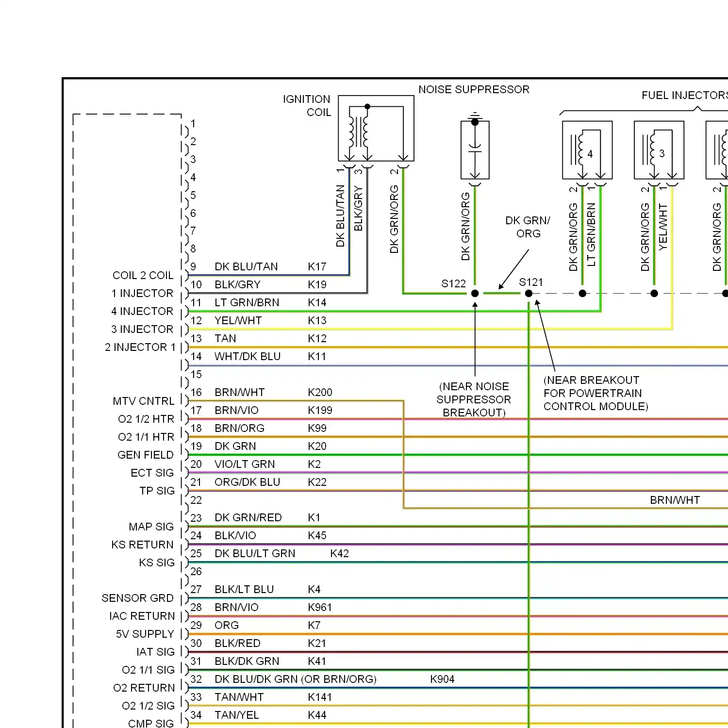Select the ORG/DK BLU wire color label

pyautogui.click(x=248, y=482)
